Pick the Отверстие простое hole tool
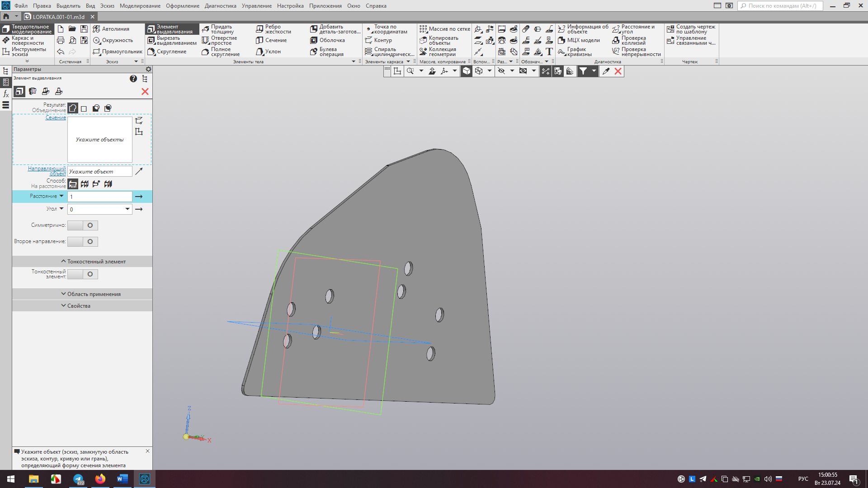 (x=220, y=40)
